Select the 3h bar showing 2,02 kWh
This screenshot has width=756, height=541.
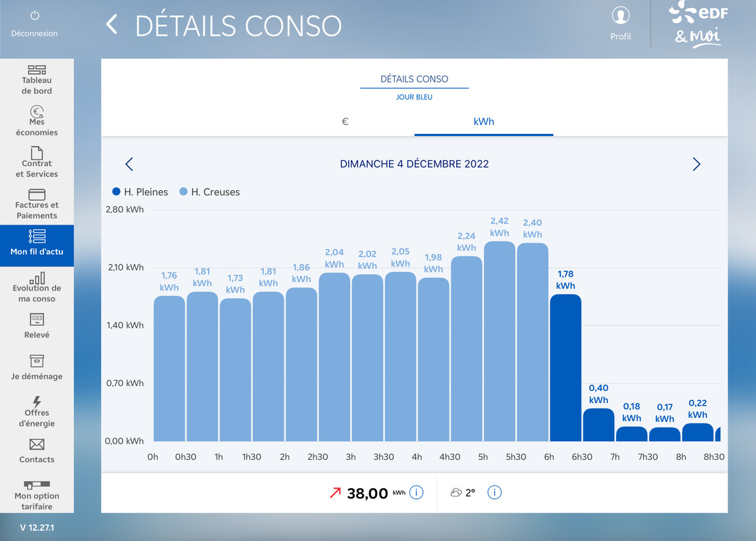pos(368,358)
